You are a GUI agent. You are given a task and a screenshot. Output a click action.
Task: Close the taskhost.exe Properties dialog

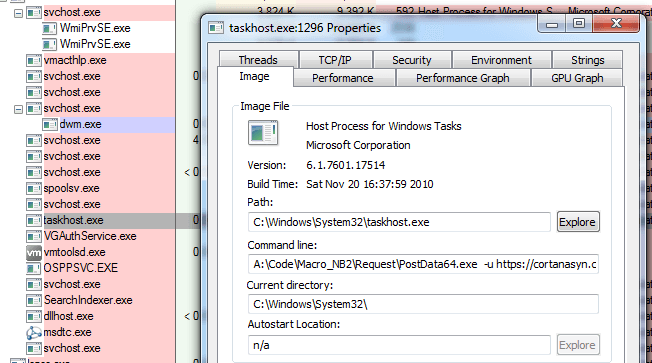click(x=616, y=24)
